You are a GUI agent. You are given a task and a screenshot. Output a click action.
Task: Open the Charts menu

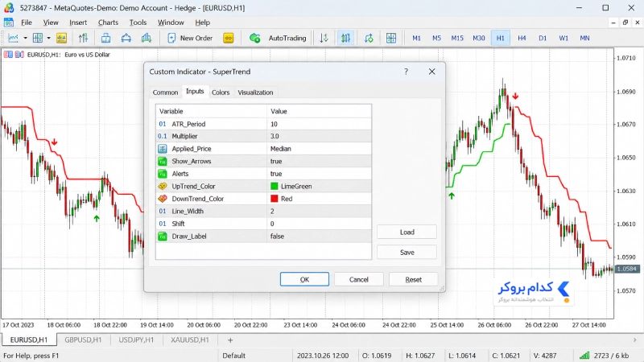tap(108, 23)
